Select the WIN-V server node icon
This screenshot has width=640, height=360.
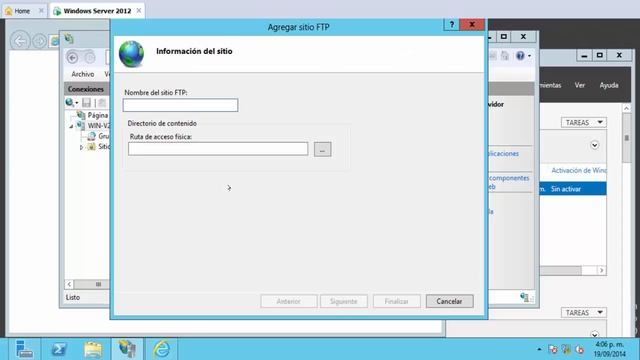[x=81, y=126]
